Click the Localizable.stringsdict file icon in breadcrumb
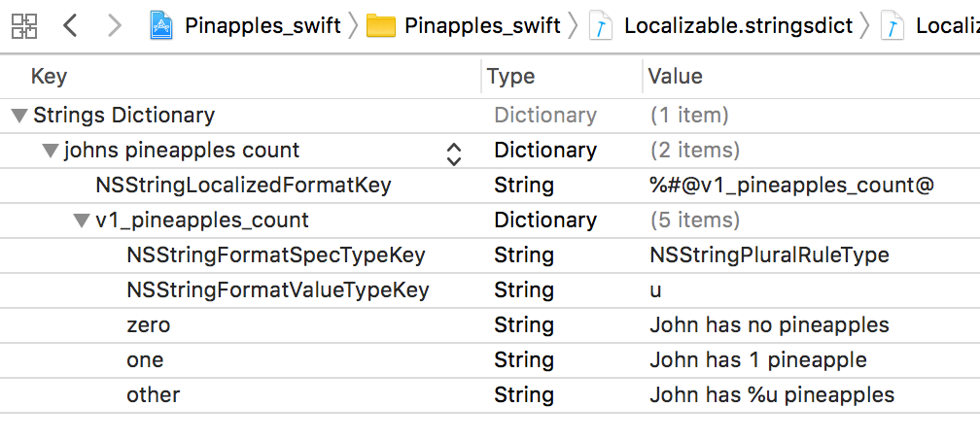This screenshot has width=980, height=441. (603, 26)
